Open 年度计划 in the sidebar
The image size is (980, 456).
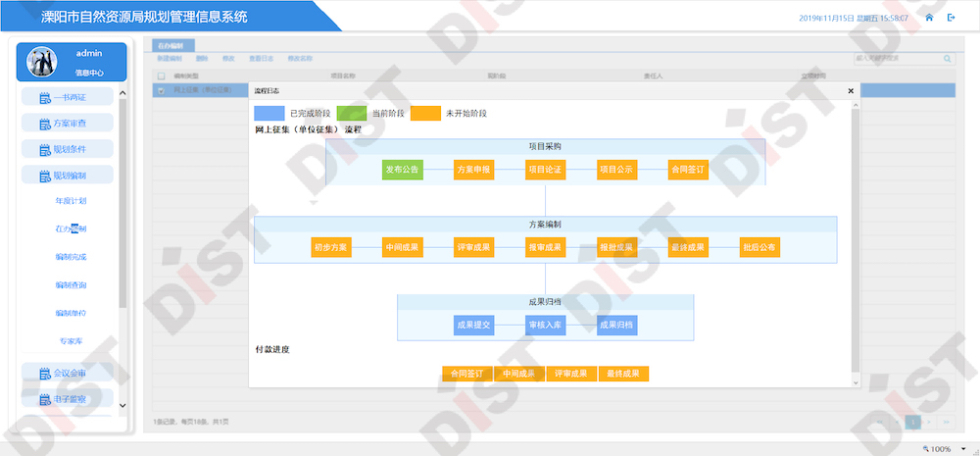(71, 201)
